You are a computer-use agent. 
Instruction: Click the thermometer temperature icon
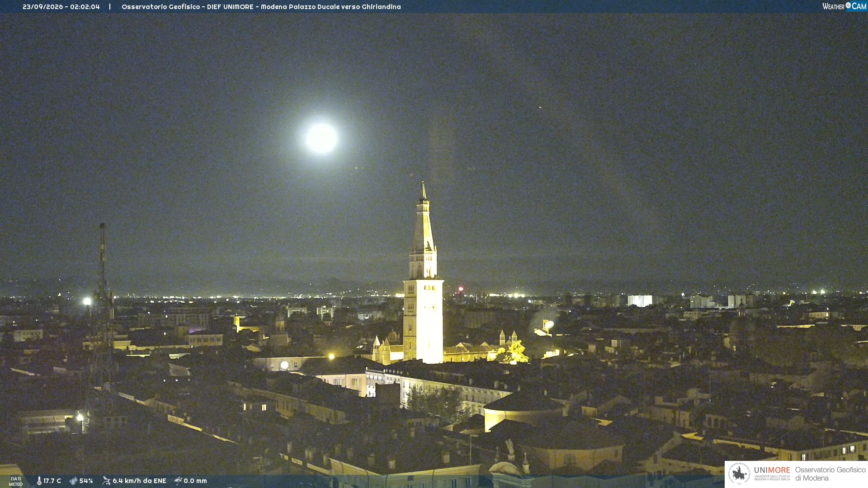[x=39, y=481]
